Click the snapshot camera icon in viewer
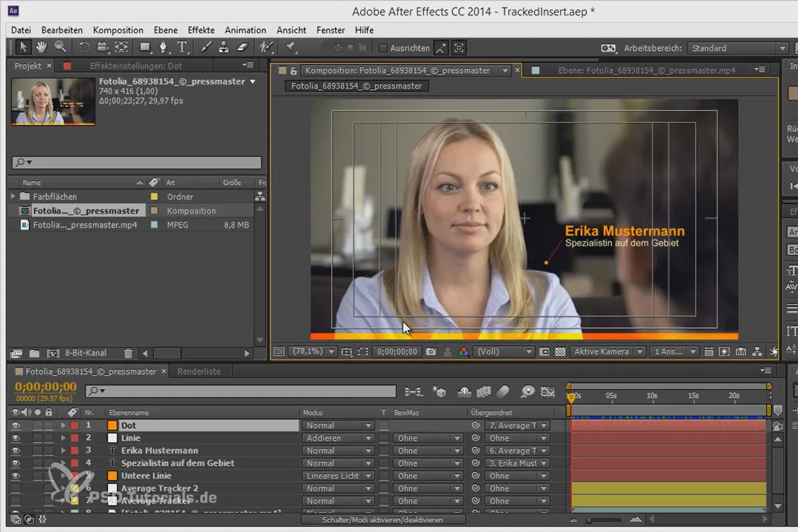The width and height of the screenshot is (798, 532). click(x=431, y=352)
